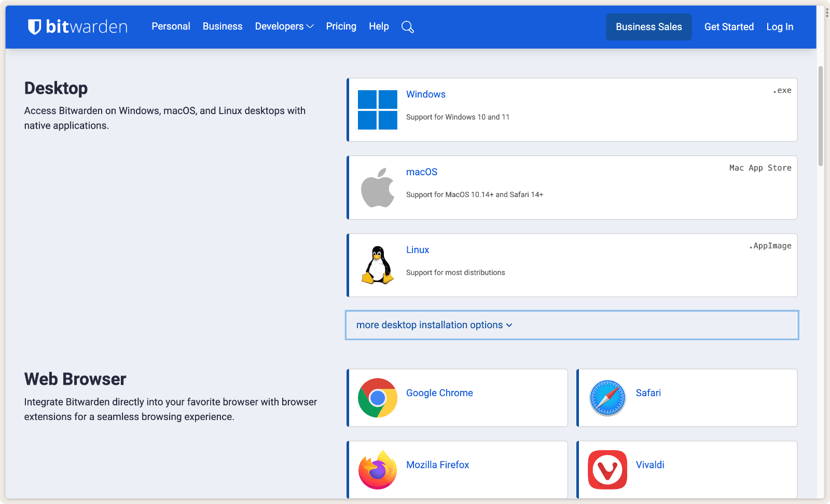
Task: Click the Bitwarden shield logo
Action: point(34,26)
